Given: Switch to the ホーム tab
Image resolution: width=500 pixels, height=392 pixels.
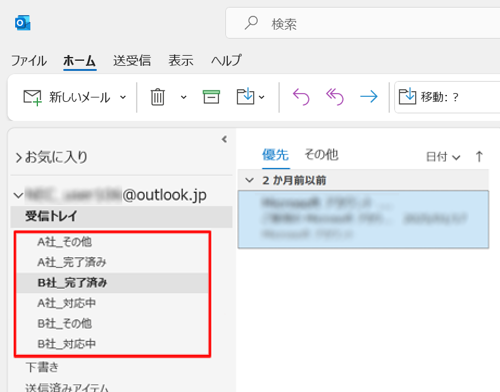Looking at the screenshot, I should (x=80, y=61).
